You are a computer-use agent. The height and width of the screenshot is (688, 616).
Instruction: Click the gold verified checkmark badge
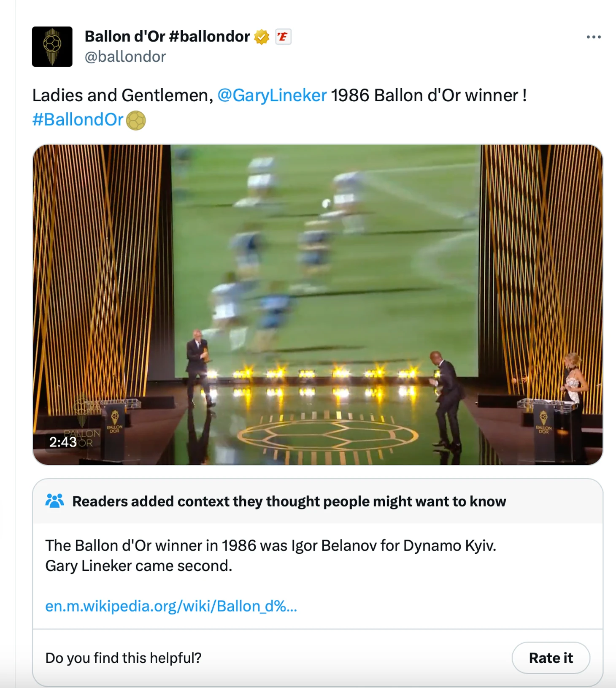coord(262,37)
